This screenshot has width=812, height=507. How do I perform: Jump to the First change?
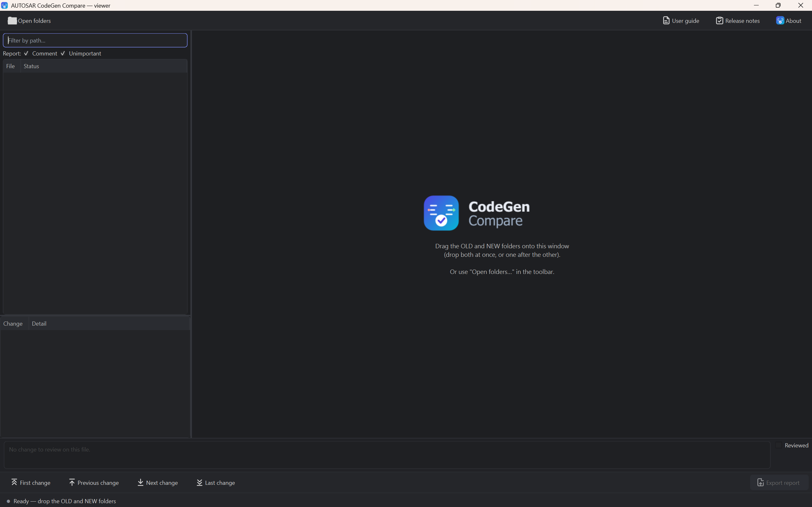pos(31,483)
